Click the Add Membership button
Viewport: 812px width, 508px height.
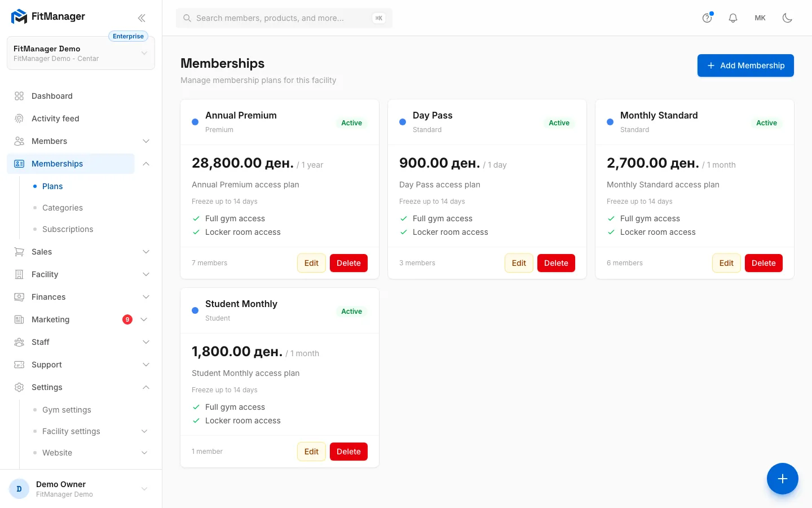pos(745,65)
